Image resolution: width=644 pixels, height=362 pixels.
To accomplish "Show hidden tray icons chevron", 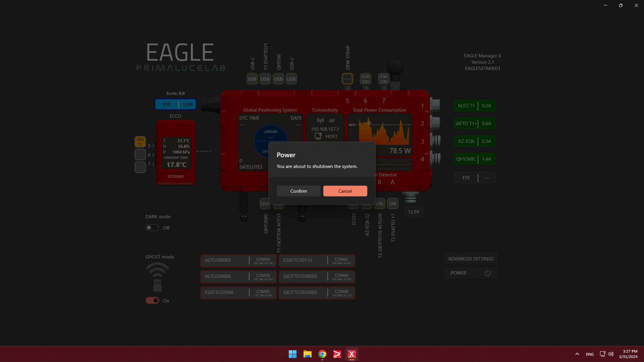I will [577, 354].
